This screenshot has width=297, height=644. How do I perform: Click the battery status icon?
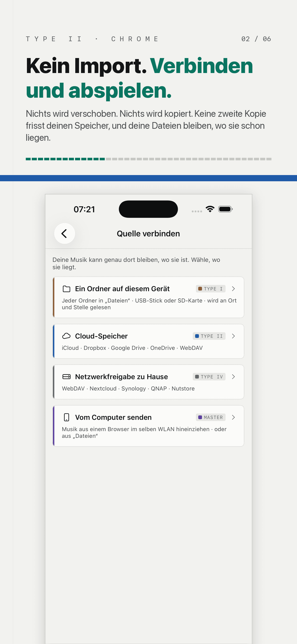tap(225, 209)
